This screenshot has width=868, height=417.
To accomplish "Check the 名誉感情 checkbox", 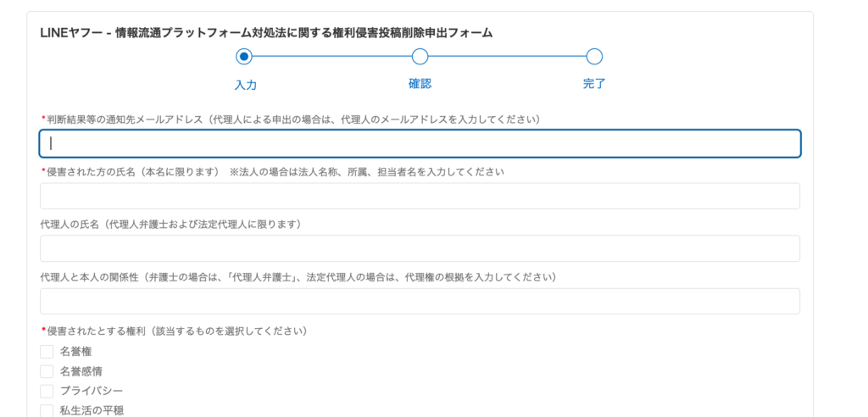I will [x=47, y=371].
